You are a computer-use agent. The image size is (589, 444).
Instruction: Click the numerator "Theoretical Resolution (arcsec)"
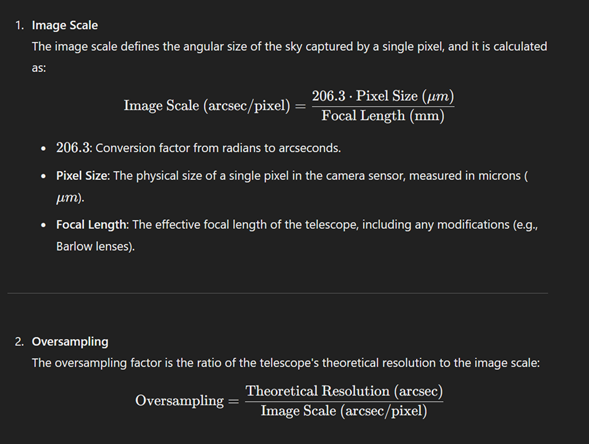344,391
